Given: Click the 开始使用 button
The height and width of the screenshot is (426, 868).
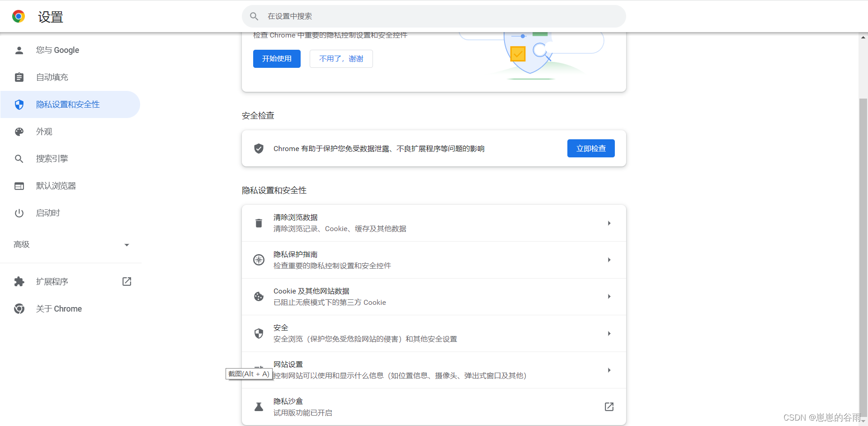Looking at the screenshot, I should point(277,59).
